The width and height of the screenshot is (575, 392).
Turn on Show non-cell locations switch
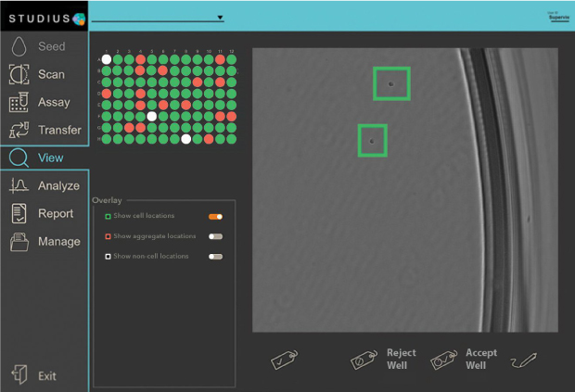click(215, 256)
